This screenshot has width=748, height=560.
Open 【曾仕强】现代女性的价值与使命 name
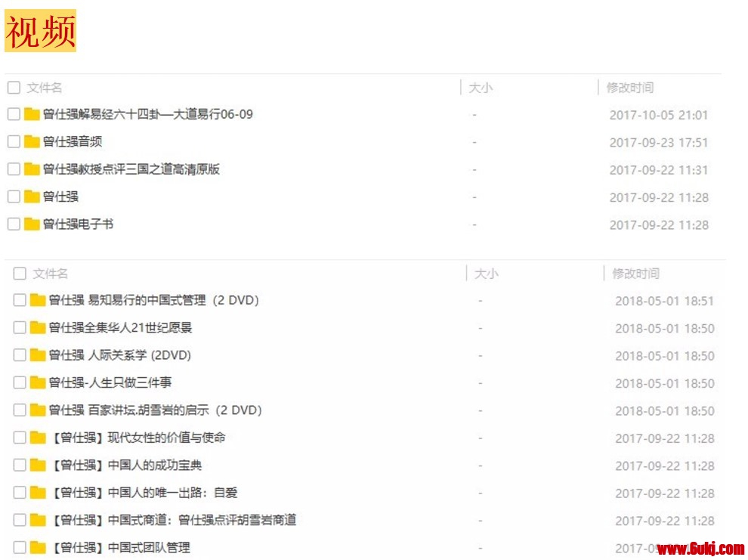(x=137, y=438)
